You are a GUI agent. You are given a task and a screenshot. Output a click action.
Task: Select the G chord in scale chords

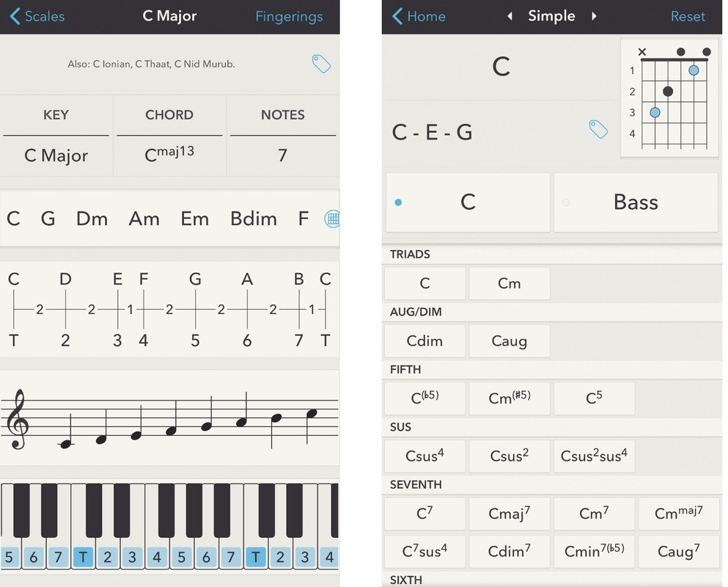point(48,219)
